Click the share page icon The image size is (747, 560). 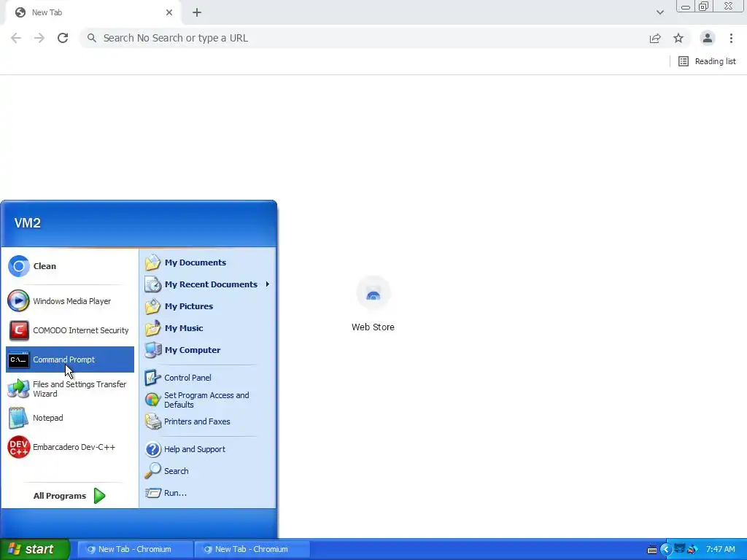click(x=655, y=38)
